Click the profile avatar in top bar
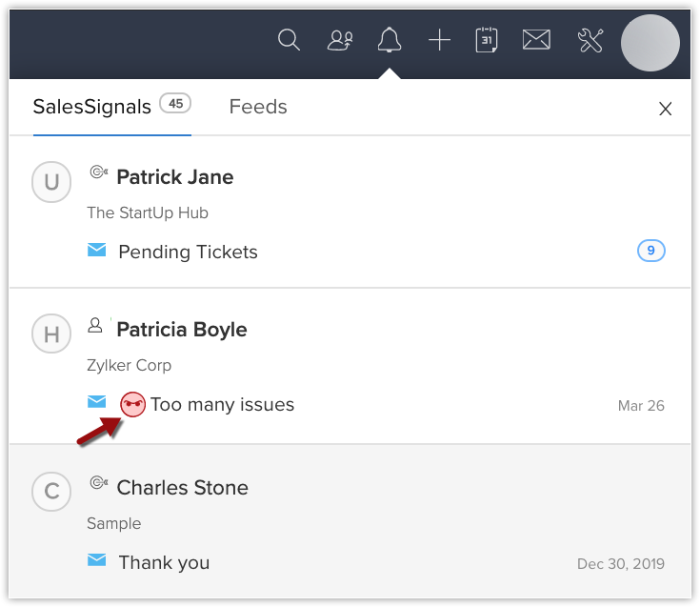700x607 pixels. point(650,43)
